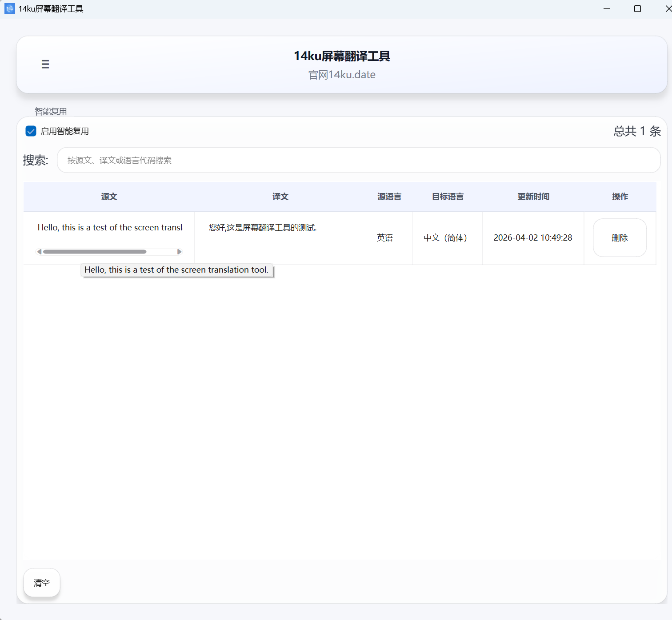Screen dimensions: 672x620
Task: Toggle smart reuse on or off
Action: click(x=31, y=131)
